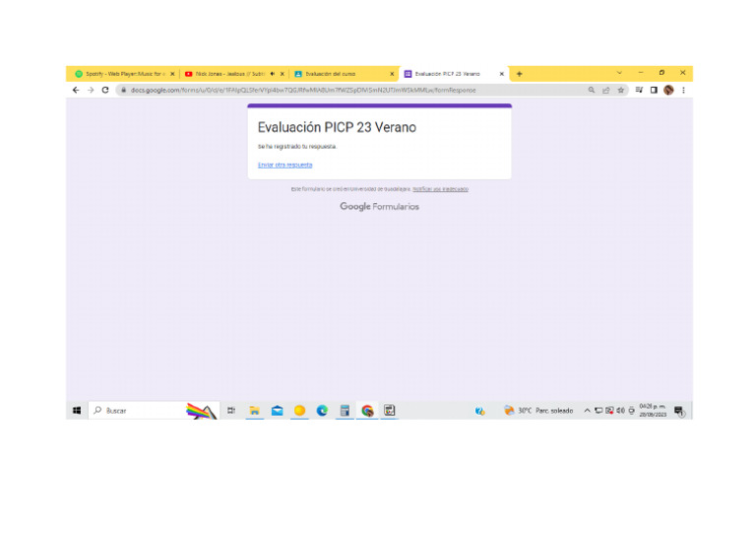756x536 pixels.
Task: Expand the tab search chevron
Action: [619, 73]
